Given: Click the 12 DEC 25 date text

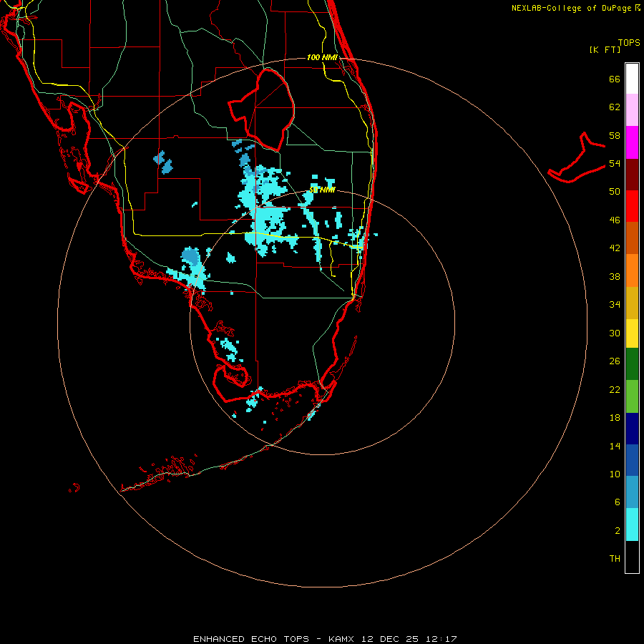Looking at the screenshot, I should click(x=390, y=639).
